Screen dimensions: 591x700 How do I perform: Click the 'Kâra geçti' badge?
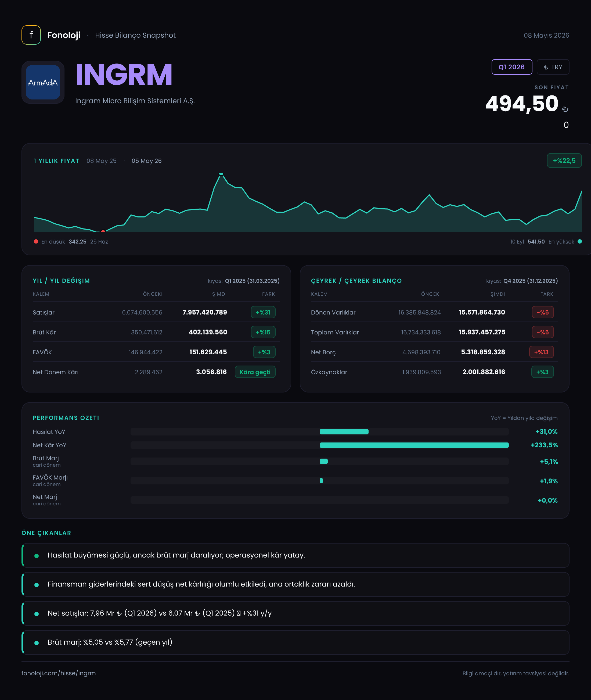click(x=255, y=372)
